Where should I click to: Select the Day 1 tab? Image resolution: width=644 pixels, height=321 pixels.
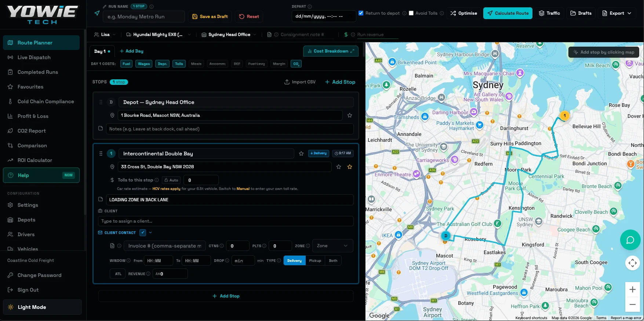(102, 51)
